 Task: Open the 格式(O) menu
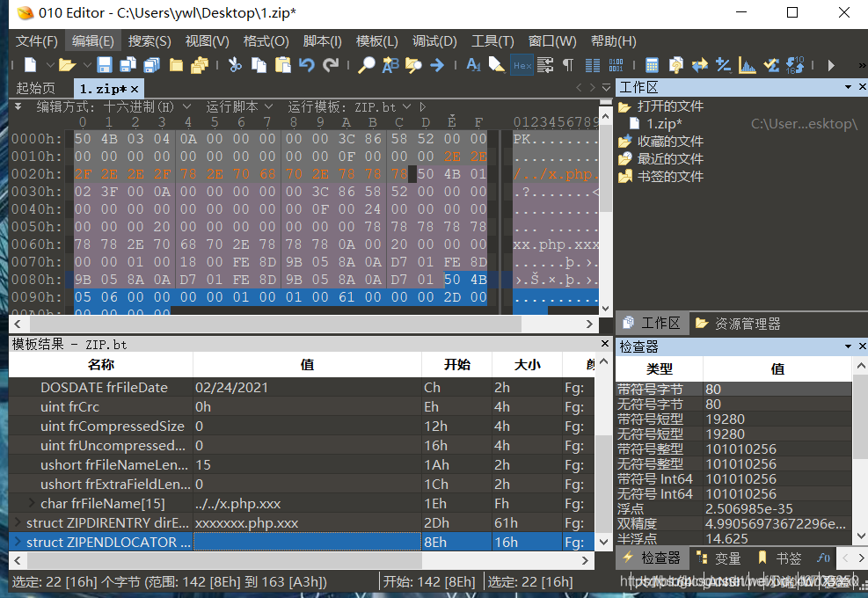point(266,41)
